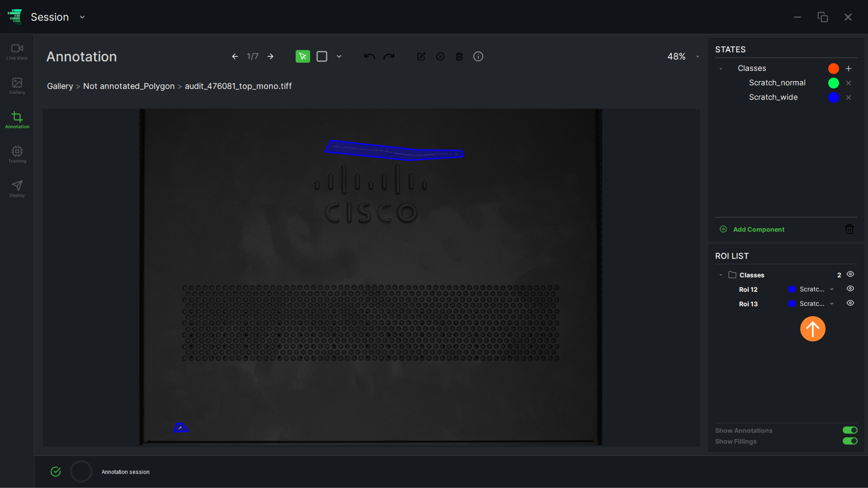The image size is (868, 488).
Task: Open the shape tool dropdown arrow
Action: tap(339, 57)
